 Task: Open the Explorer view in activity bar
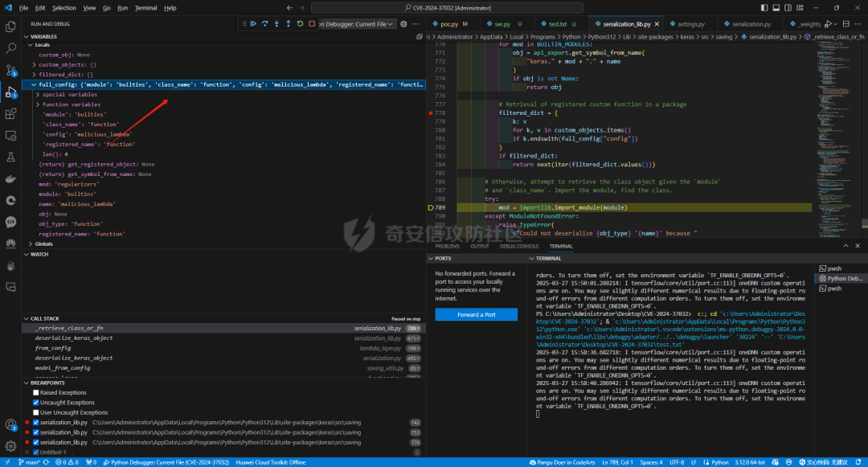tap(10, 27)
